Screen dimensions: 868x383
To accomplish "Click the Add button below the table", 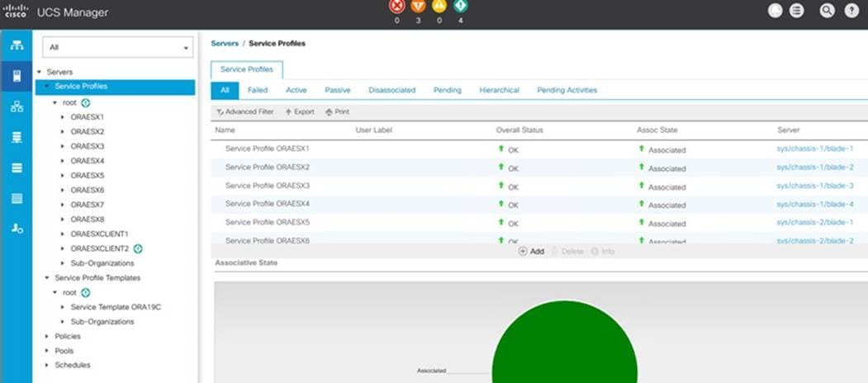I will [x=531, y=251].
